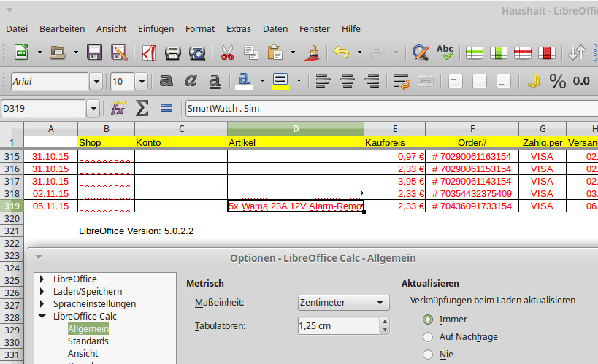Open the Daten menu

(275, 29)
